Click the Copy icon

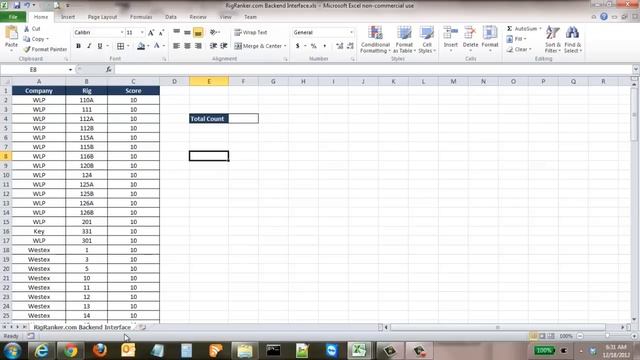27,39
